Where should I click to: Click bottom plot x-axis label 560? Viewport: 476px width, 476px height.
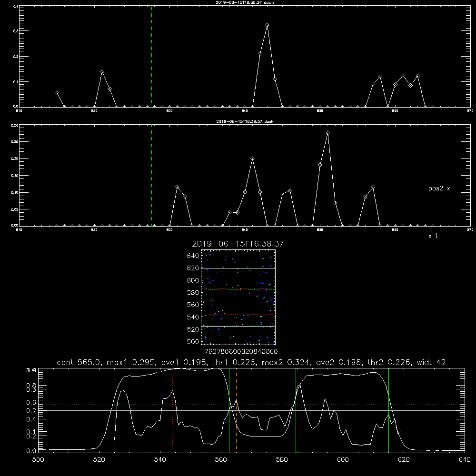click(221, 460)
